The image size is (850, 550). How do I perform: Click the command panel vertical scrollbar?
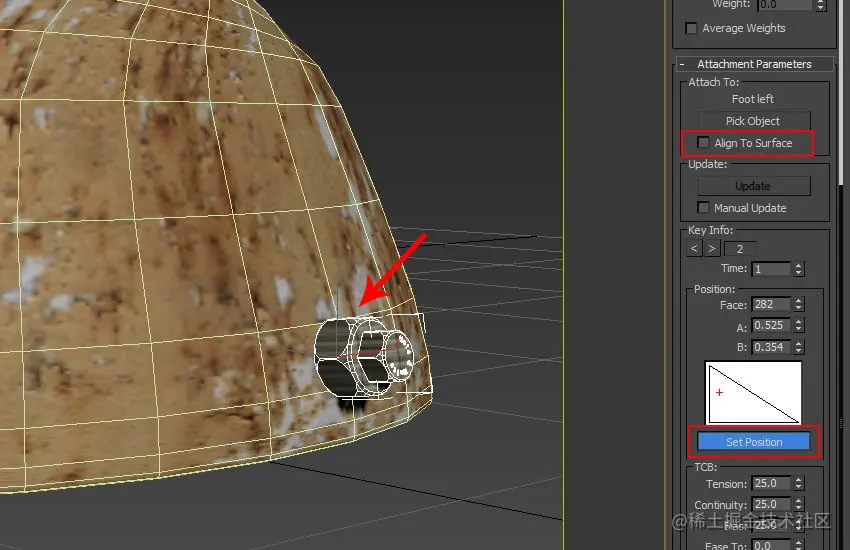[x=841, y=92]
